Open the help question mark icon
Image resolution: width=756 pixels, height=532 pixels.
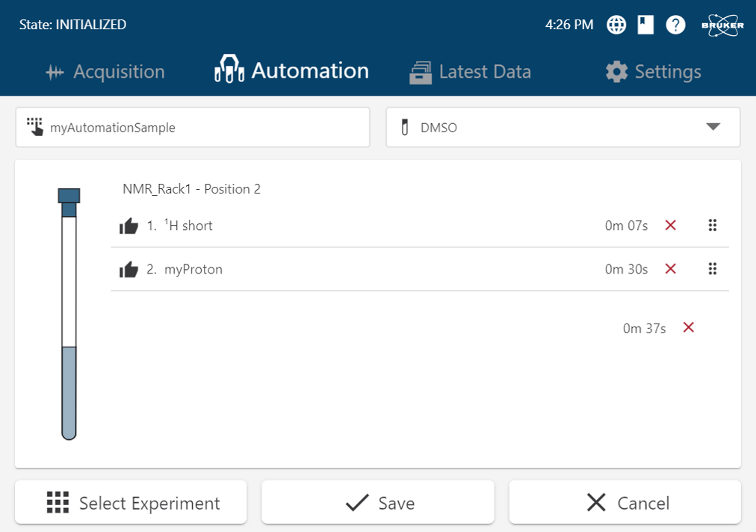coord(675,25)
